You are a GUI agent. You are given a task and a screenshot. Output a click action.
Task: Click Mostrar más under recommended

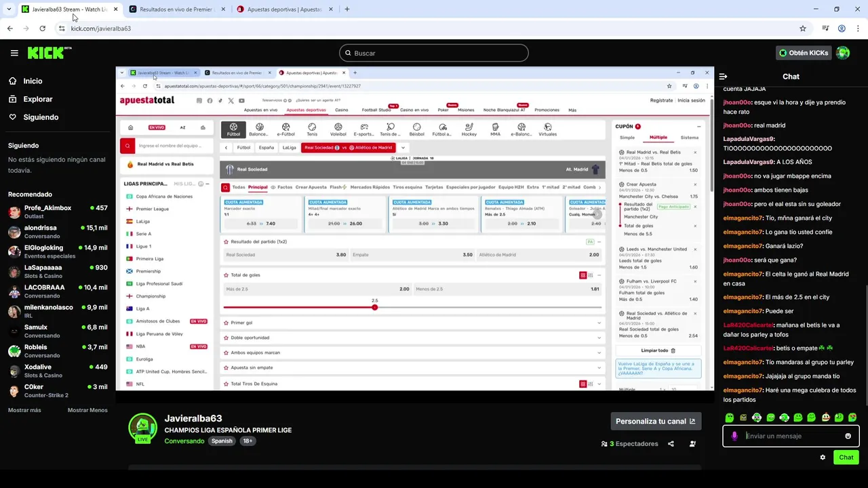click(x=24, y=410)
